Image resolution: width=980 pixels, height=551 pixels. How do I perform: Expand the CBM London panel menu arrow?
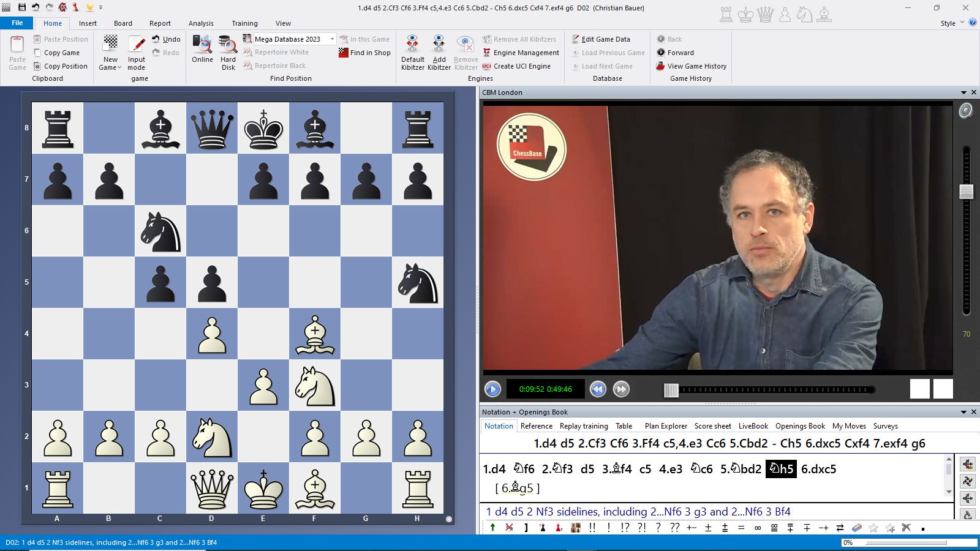pos(963,92)
